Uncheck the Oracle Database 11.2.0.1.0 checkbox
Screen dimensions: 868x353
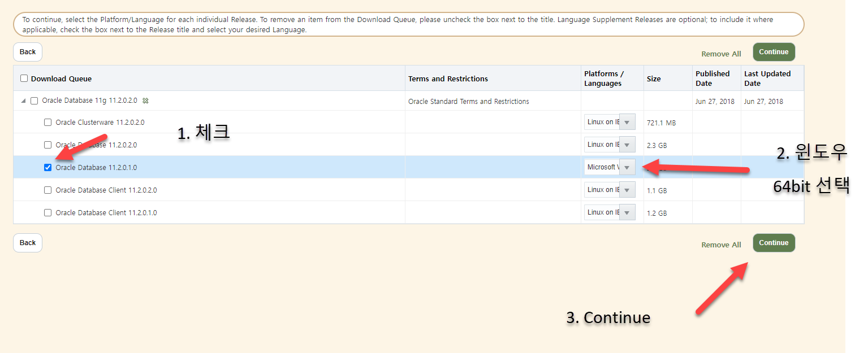[47, 167]
